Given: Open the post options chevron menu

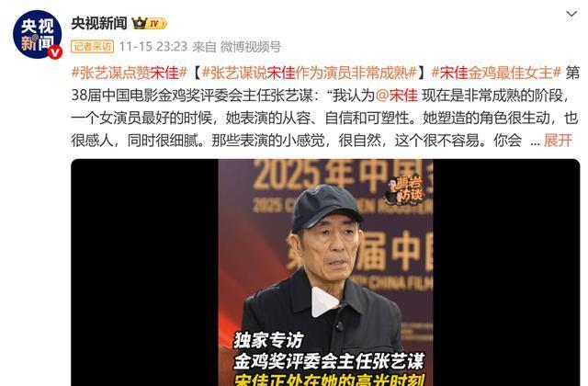Looking at the screenshot, I should pyautogui.click(x=571, y=14).
